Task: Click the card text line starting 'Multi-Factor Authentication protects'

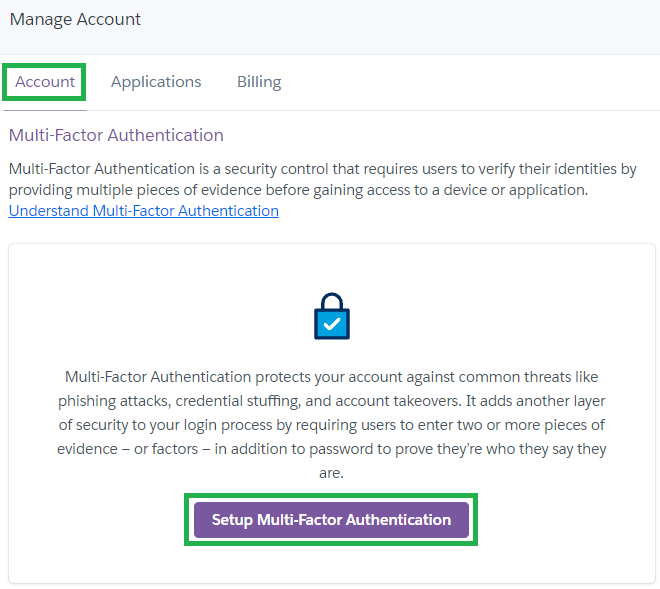Action: 332,377
